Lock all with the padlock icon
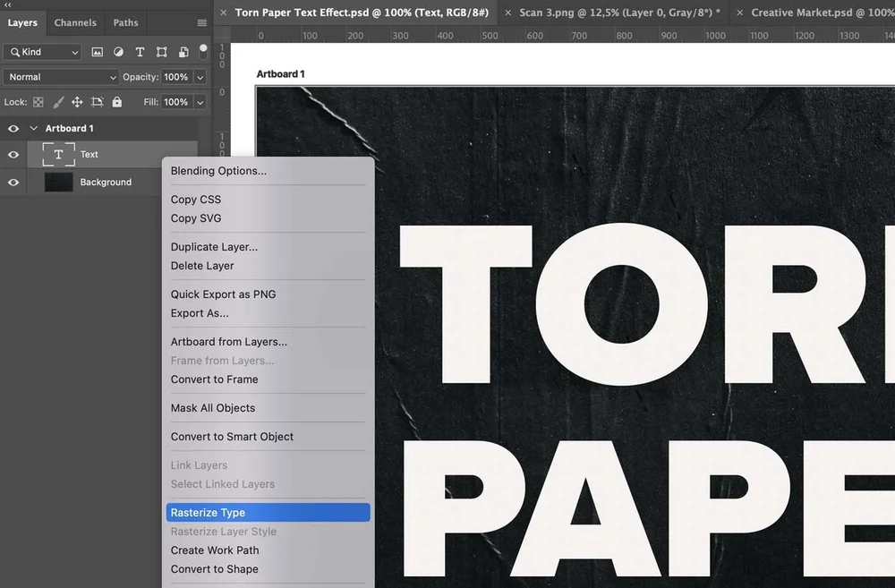The width and height of the screenshot is (895, 588). click(x=117, y=101)
